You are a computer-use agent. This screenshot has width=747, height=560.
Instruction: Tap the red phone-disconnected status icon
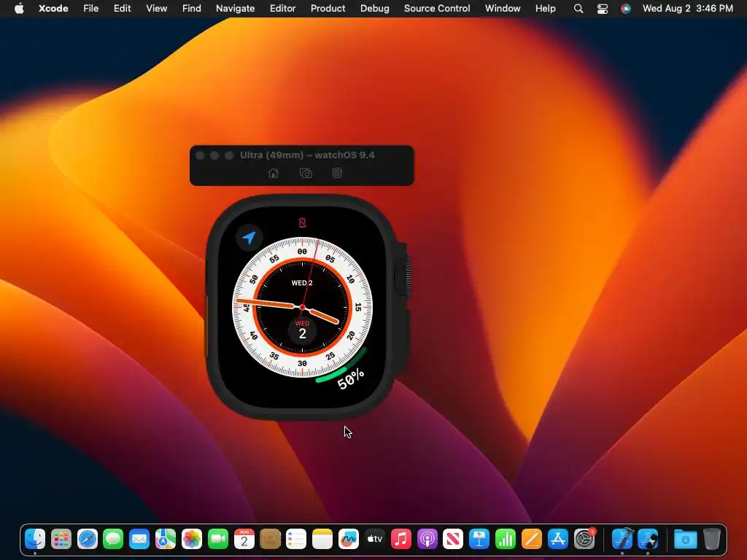[302, 223]
